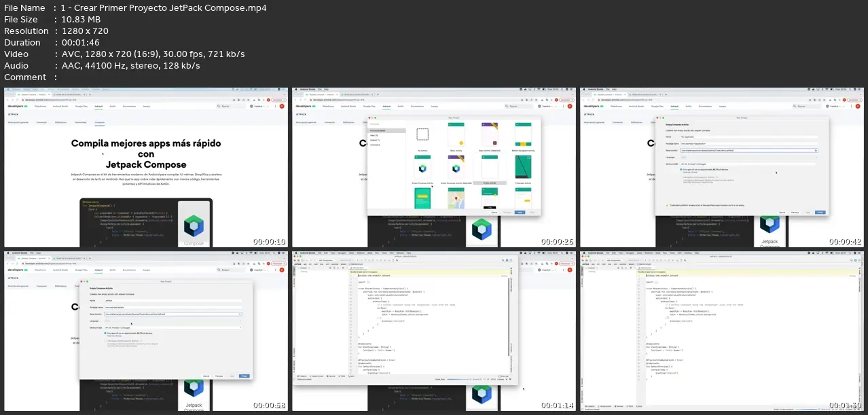Select headline 'Compila mejores apps más rápido' in 00:00:10 frame
This screenshot has height=415, width=868.
pyautogui.click(x=146, y=144)
